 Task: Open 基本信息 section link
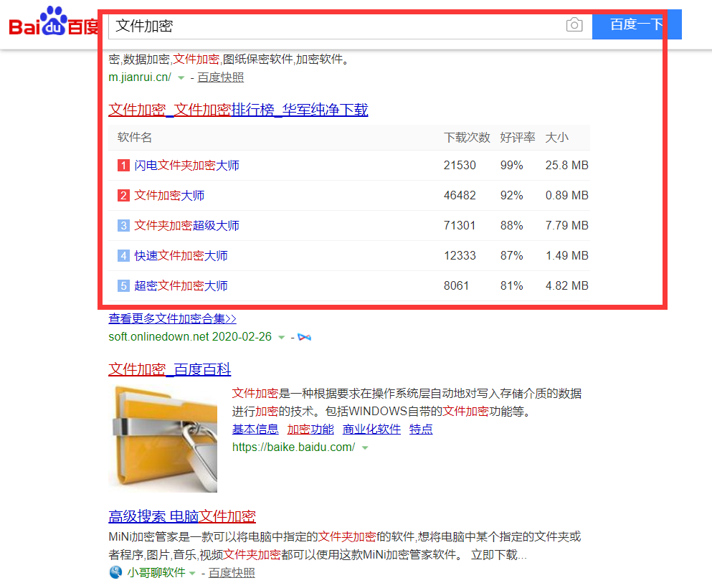(x=255, y=429)
